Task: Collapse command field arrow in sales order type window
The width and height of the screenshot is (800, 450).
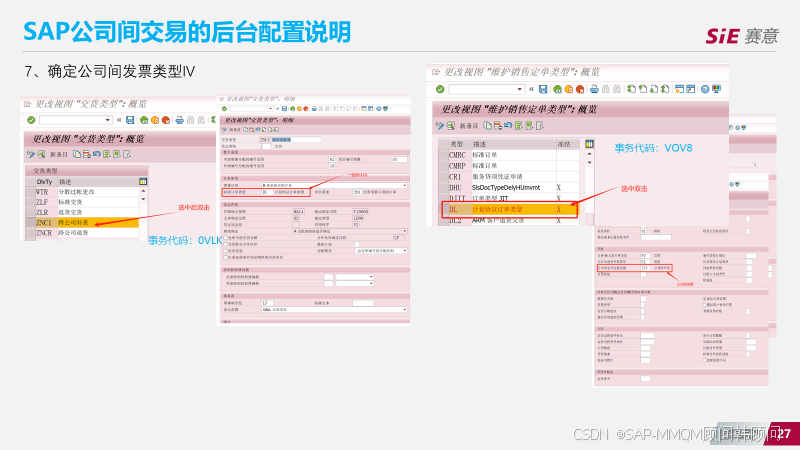Action: coord(531,89)
